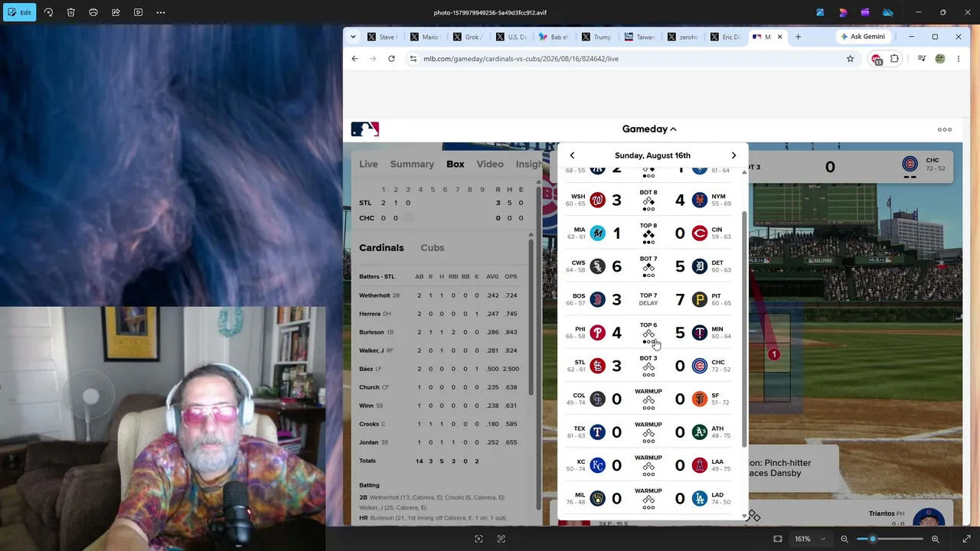Enter full screen in Photos
Screen dimensions: 980x551
pyautogui.click(x=966, y=539)
